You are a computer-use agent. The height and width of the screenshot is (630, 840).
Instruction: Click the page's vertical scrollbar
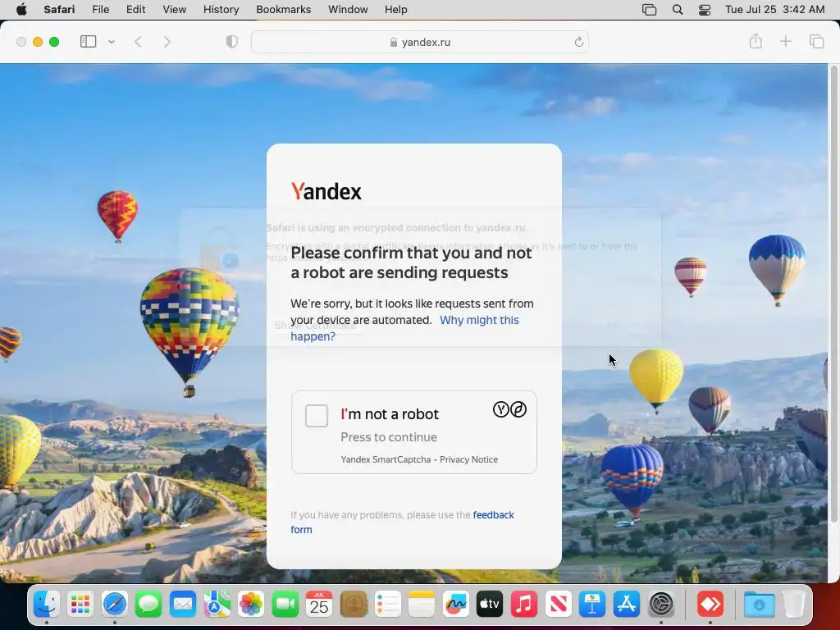(x=833, y=294)
